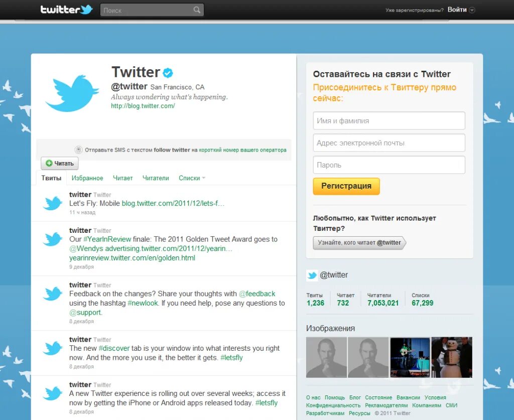Open the Условия footer link
The width and height of the screenshot is (514, 420).
[435, 397]
